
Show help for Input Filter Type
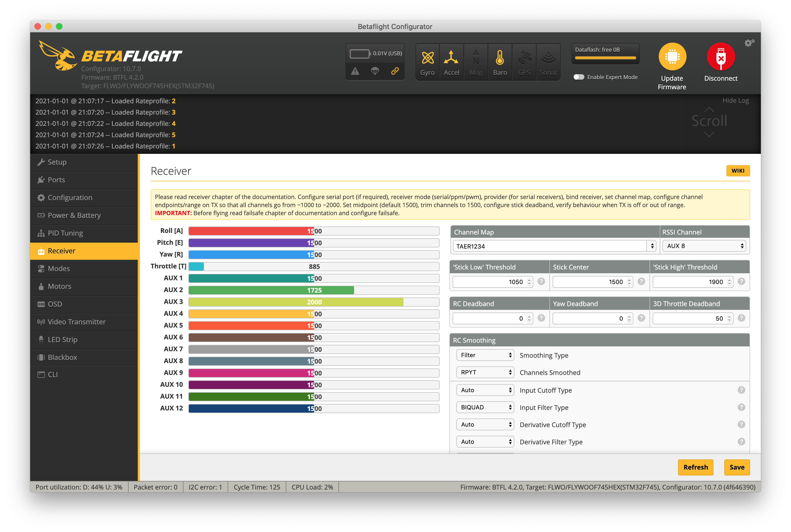[741, 407]
